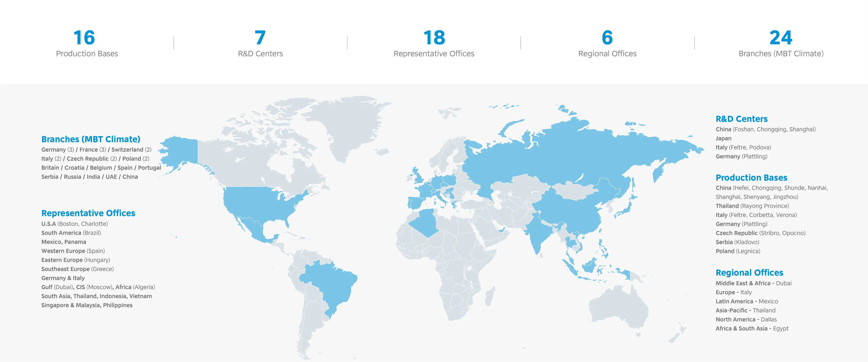This screenshot has height=362, width=868.
Task: Click 'China (Foshan, Chongqing, Shanghai)' entry
Action: pyautogui.click(x=766, y=129)
